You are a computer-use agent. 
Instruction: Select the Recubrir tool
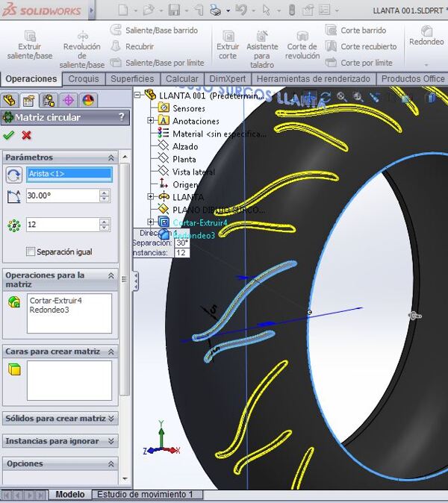pos(132,46)
